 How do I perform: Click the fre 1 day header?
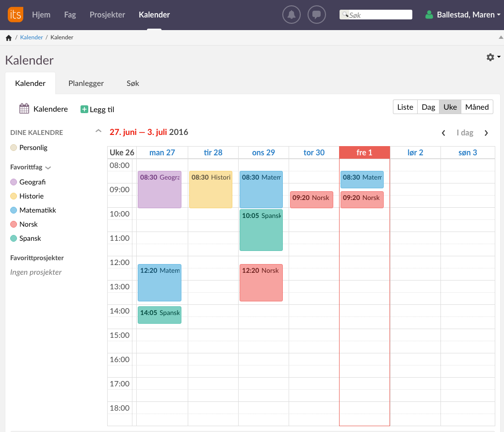(x=364, y=152)
